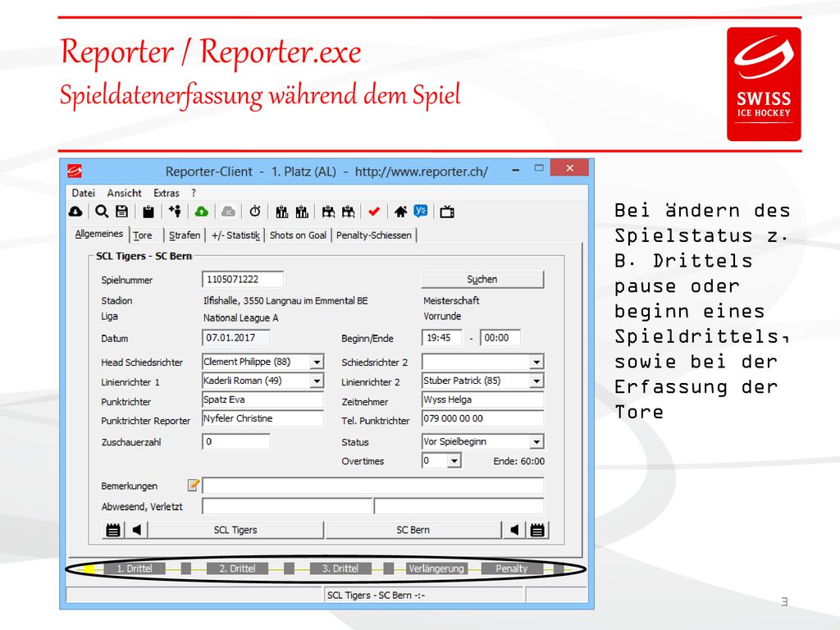Upload data with green cloud icon

tap(202, 212)
